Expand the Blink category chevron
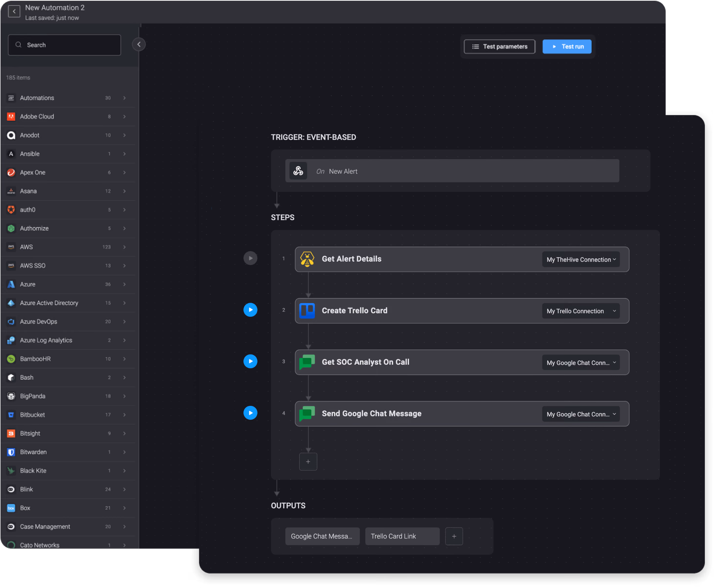This screenshot has width=716, height=588. click(x=125, y=489)
